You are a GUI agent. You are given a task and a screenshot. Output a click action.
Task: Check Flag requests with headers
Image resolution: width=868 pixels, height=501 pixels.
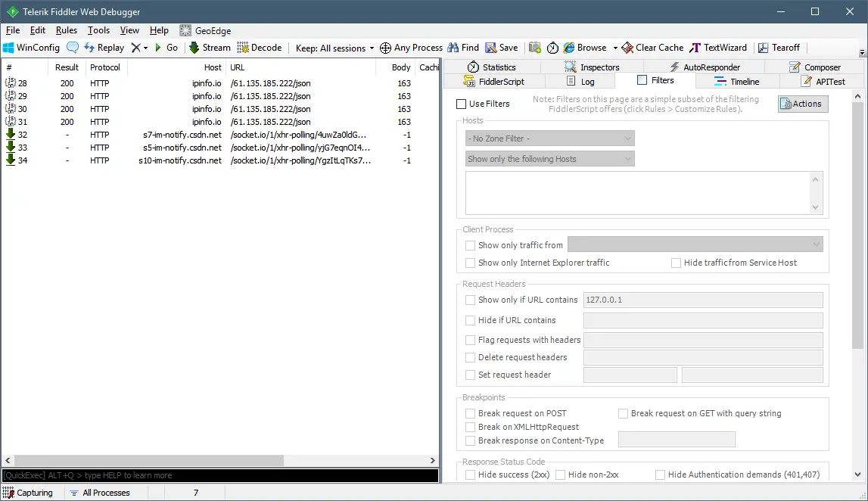[470, 340]
